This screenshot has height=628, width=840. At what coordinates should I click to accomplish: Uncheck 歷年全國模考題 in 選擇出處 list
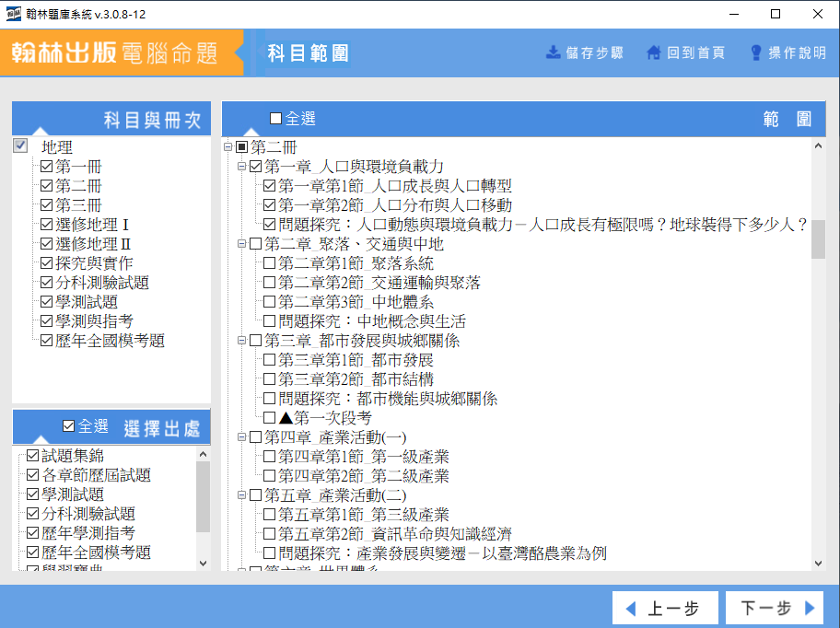coord(32,552)
